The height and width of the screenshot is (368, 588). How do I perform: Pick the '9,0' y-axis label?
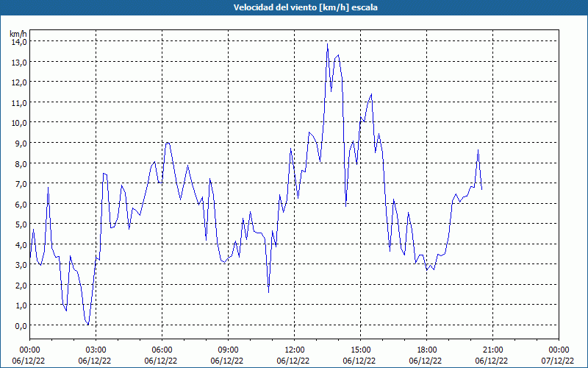[21, 143]
